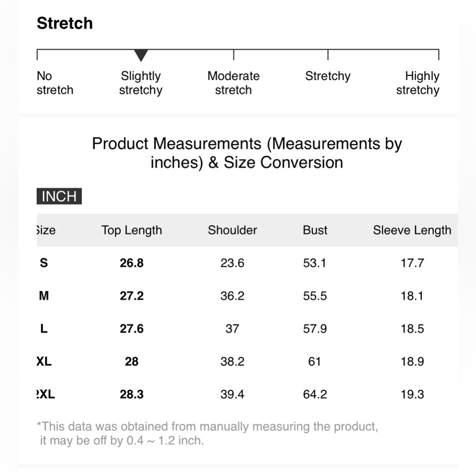Click the Product Measurements title text
476x476 pixels.
click(247, 153)
